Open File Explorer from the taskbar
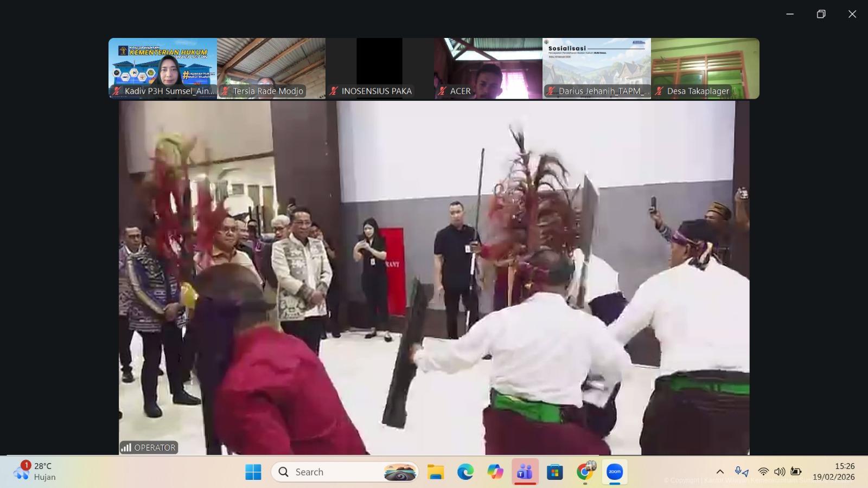This screenshot has height=488, width=868. (435, 472)
